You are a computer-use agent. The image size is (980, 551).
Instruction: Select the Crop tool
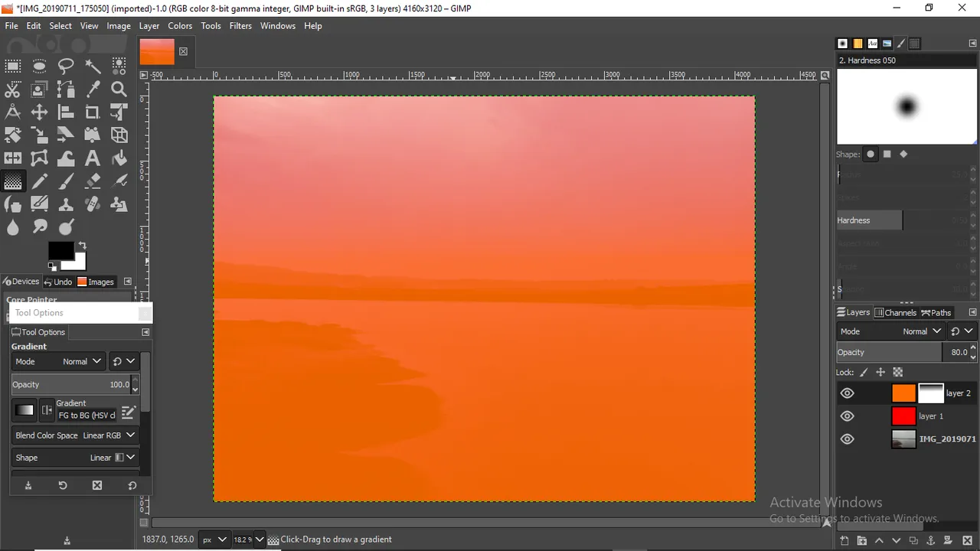[93, 112]
